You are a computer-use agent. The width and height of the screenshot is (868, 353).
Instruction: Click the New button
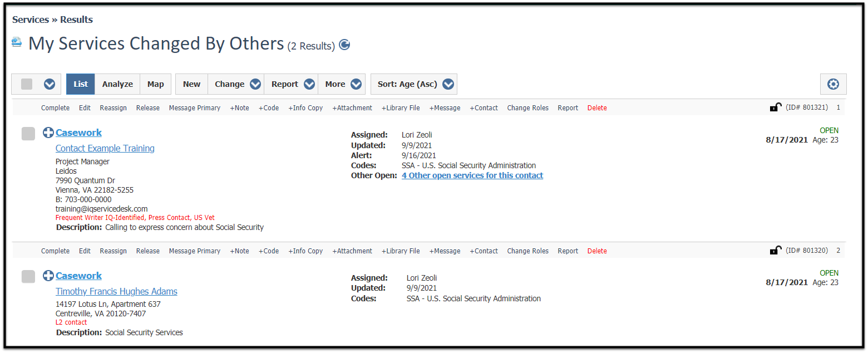tap(191, 84)
